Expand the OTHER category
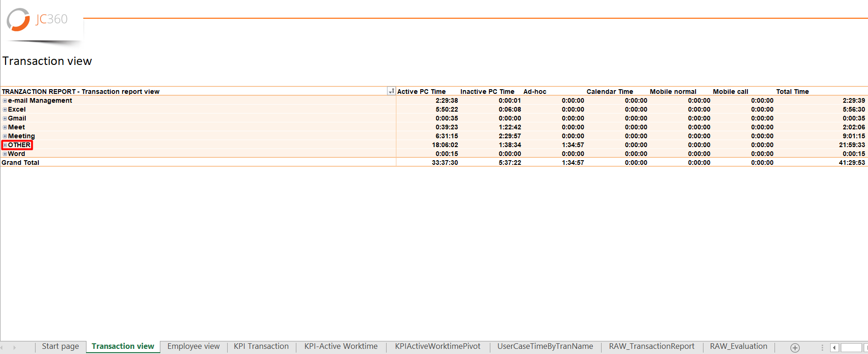The width and height of the screenshot is (868, 354). click(x=5, y=145)
